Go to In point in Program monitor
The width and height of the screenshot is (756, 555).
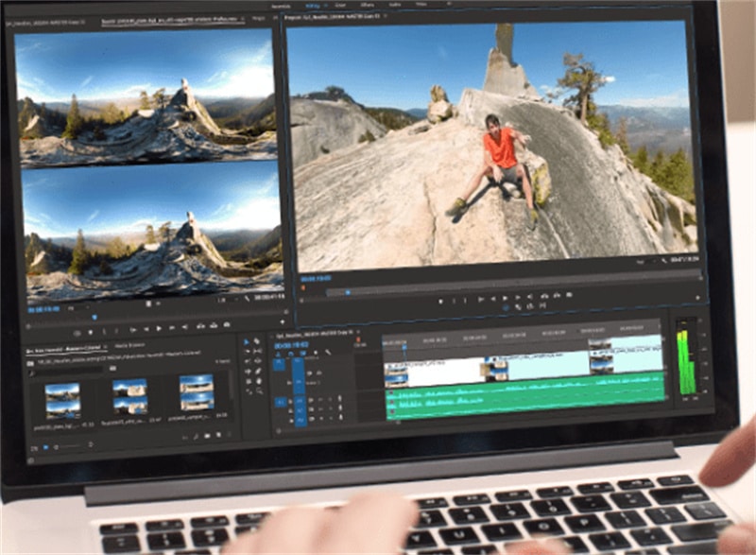point(481,300)
